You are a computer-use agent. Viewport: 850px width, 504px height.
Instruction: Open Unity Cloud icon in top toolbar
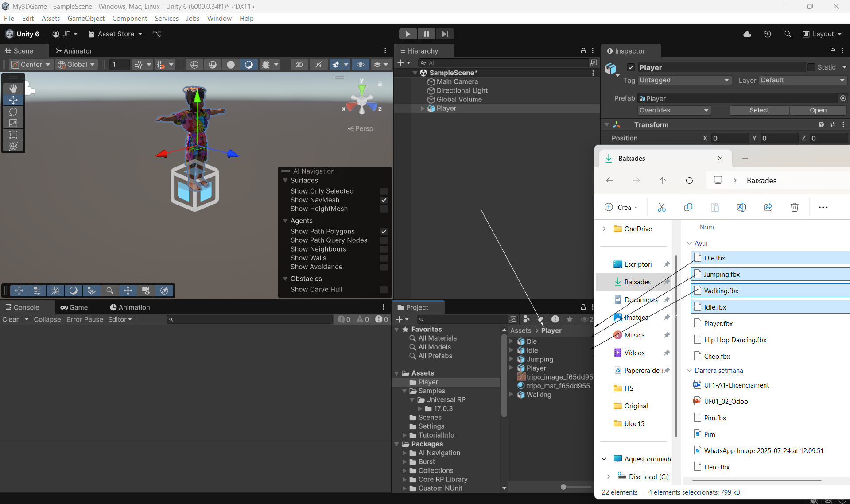pyautogui.click(x=747, y=34)
